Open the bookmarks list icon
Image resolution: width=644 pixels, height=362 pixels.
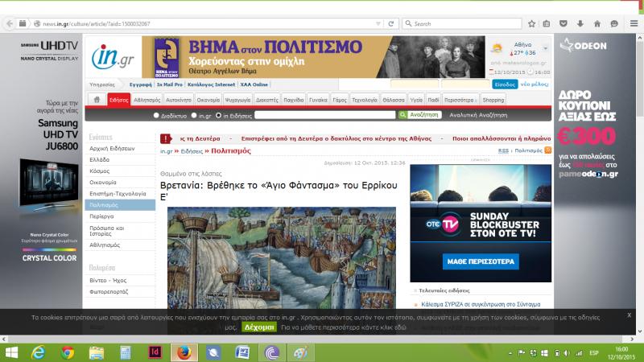coord(547,24)
